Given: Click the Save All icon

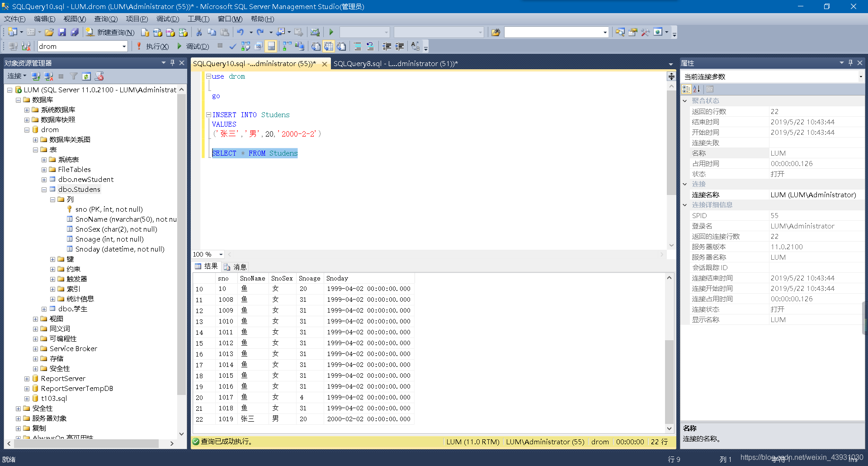Looking at the screenshot, I should click(75, 32).
